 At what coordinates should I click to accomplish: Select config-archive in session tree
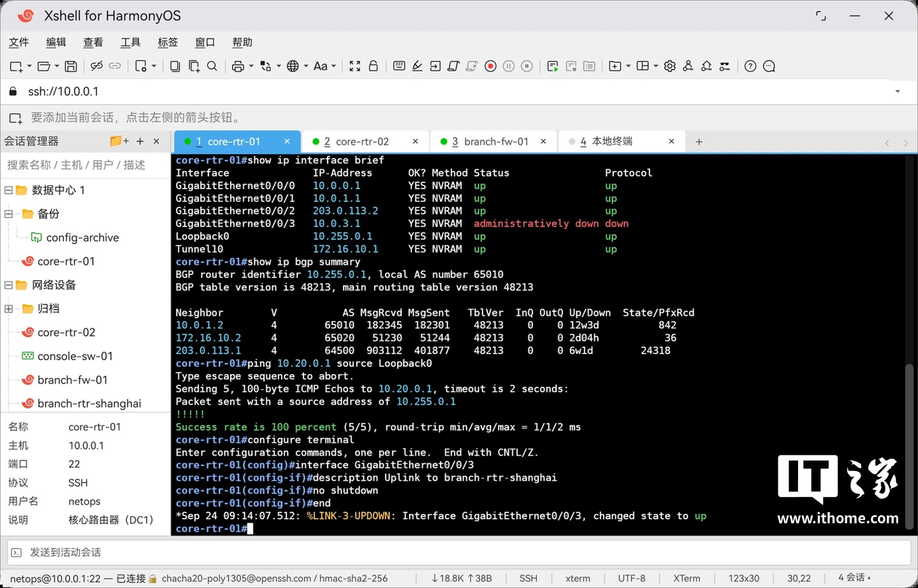pos(82,238)
